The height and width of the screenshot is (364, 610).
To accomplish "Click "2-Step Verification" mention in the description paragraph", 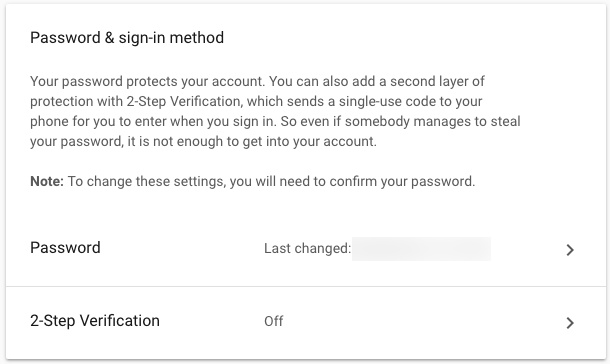I will coord(184,102).
